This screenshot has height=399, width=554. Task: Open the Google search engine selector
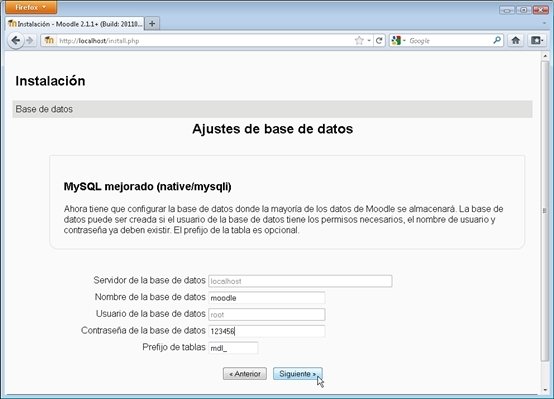(x=399, y=41)
